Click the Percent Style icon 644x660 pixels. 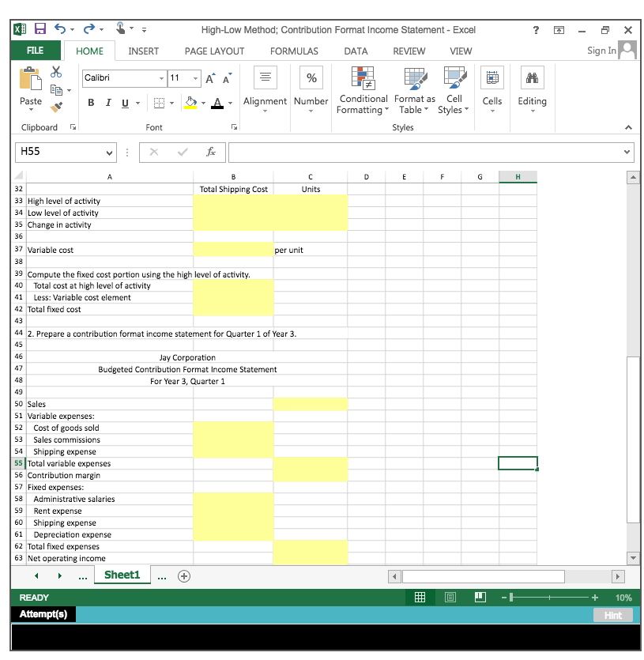[311, 77]
